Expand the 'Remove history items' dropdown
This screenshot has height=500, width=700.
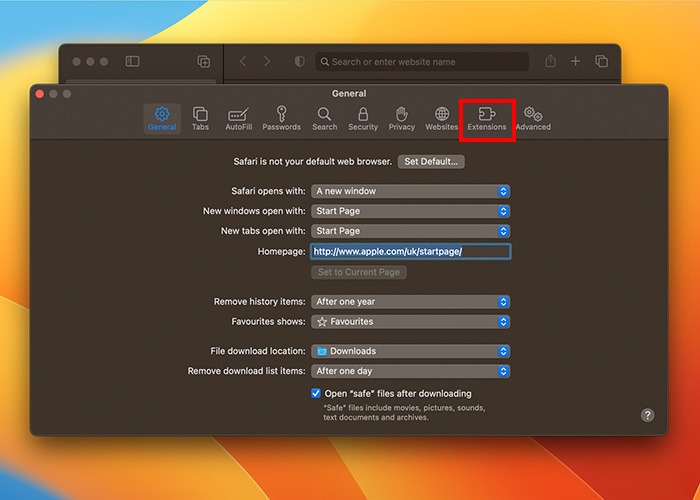click(x=411, y=302)
